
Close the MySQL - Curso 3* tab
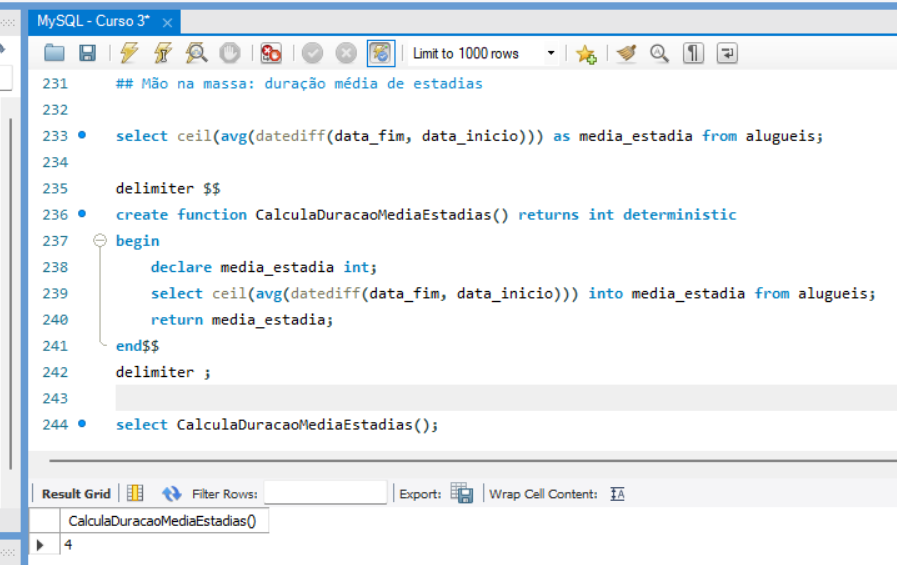167,23
